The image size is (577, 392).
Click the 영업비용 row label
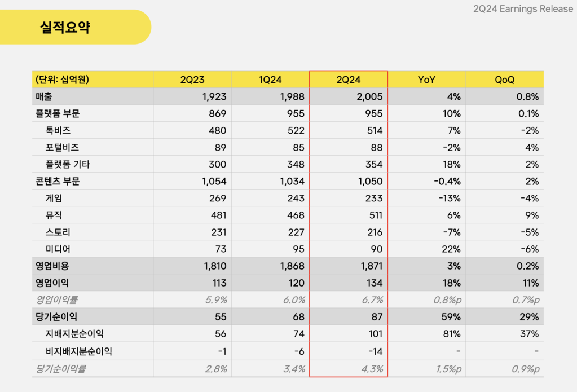point(52,266)
